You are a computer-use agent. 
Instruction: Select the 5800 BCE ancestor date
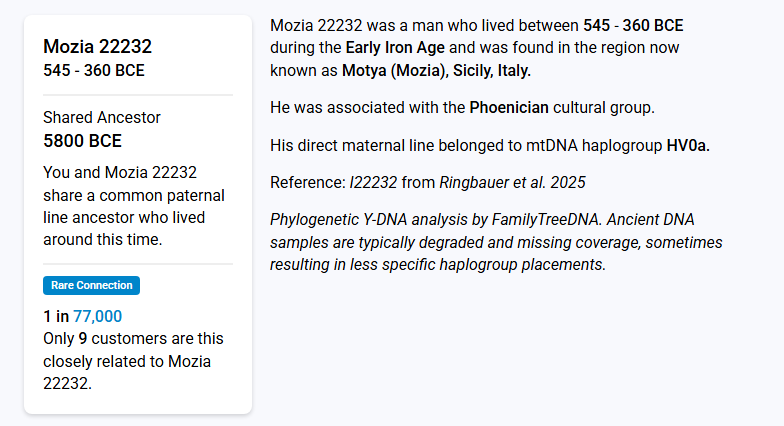click(x=82, y=141)
